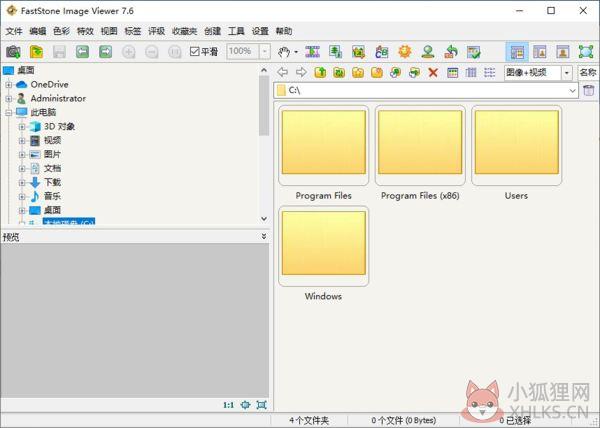
Task: Delete selected item with red X
Action: point(433,72)
